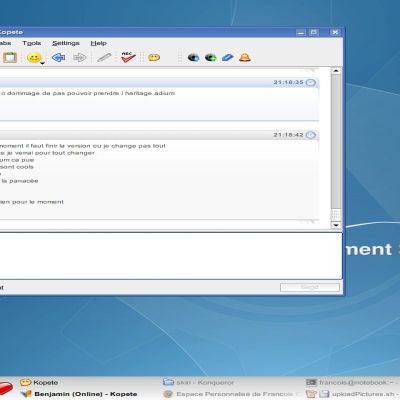Open the Help menu
This screenshot has height=400, width=400.
pos(98,43)
